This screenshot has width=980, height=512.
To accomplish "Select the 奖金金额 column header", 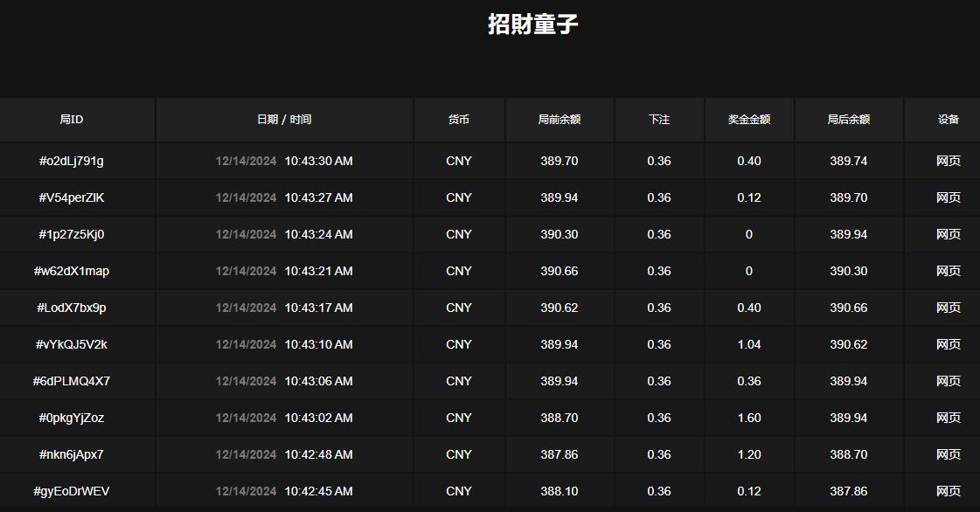I will pos(748,120).
